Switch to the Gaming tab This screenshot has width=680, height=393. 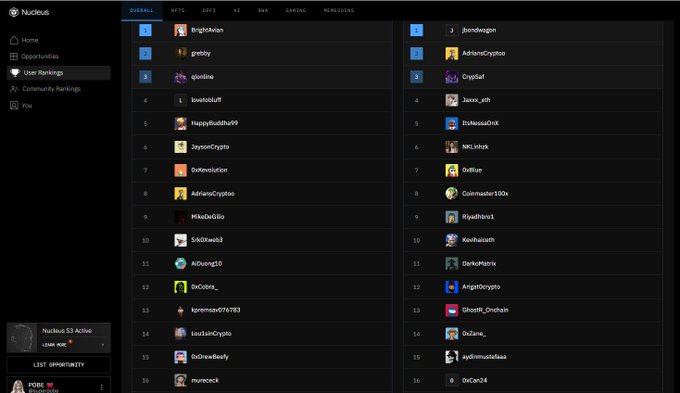pos(296,10)
